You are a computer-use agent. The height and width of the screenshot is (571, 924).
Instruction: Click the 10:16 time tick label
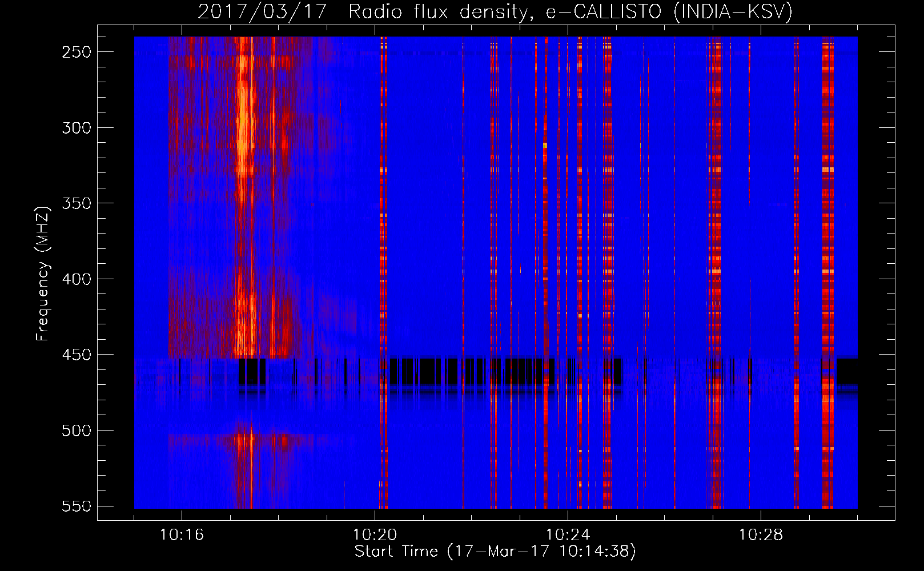point(182,535)
